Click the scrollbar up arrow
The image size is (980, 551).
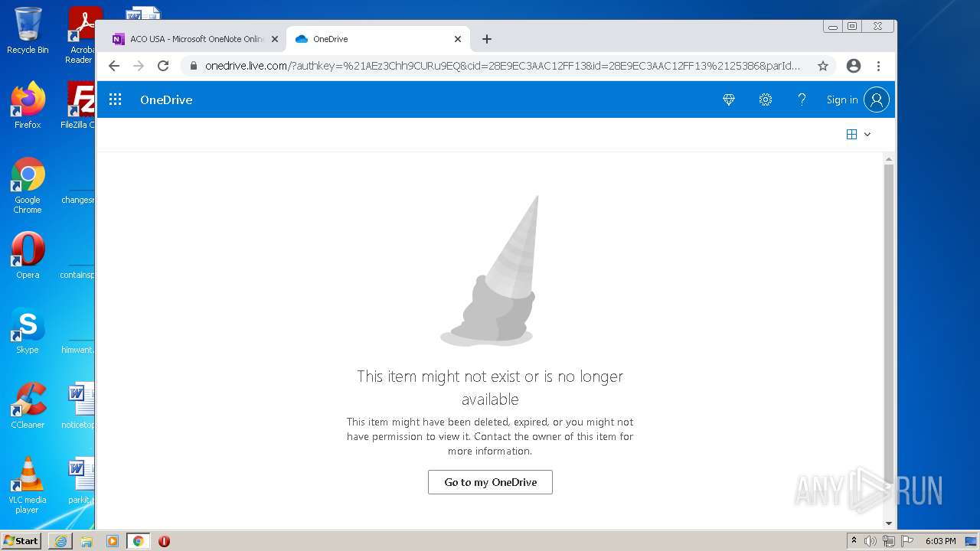[x=889, y=158]
